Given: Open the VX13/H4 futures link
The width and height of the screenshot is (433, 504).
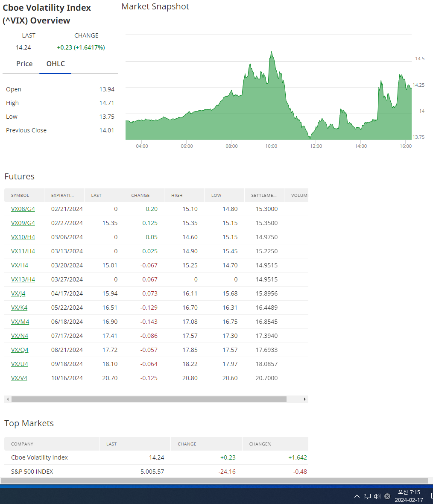Looking at the screenshot, I should click(x=23, y=280).
